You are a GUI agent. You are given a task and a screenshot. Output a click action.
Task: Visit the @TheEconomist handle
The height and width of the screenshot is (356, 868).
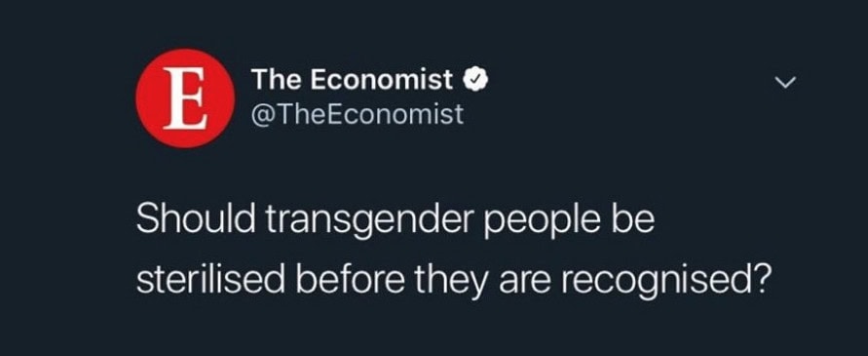coord(358,115)
